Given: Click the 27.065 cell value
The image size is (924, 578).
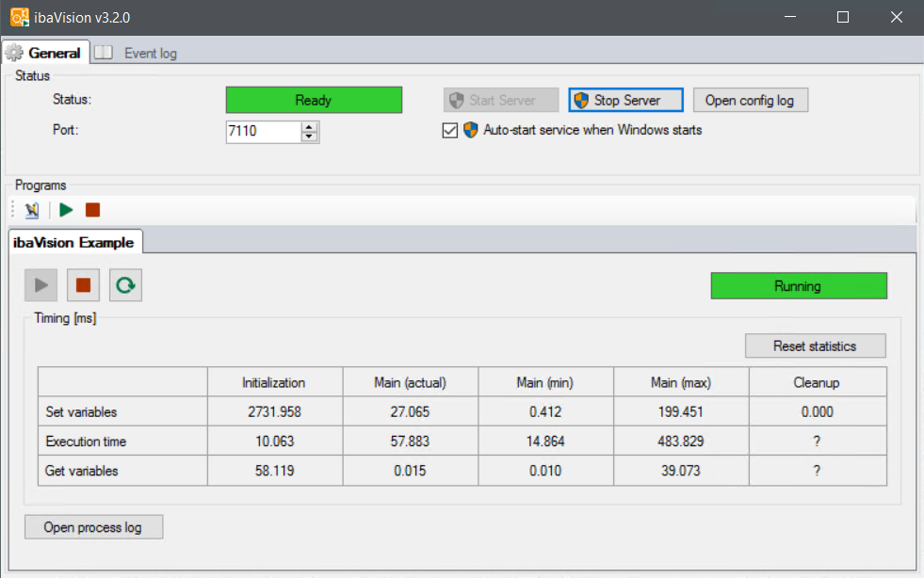Looking at the screenshot, I should 410,411.
